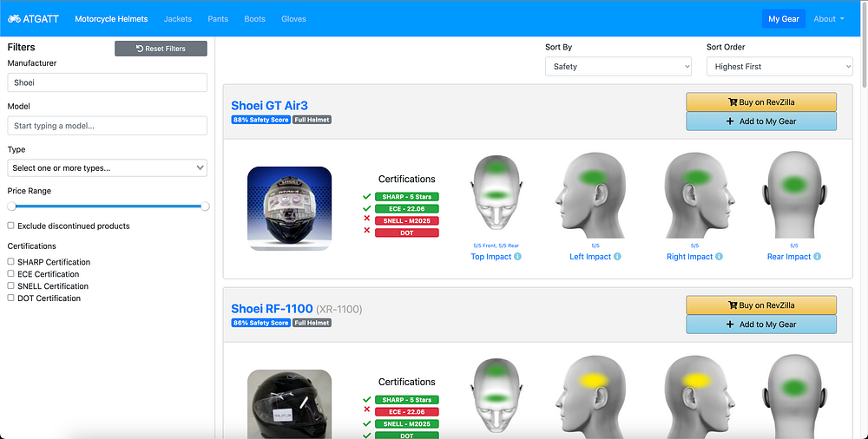
Task: Click the 88% Safety Score badge
Action: point(260,120)
